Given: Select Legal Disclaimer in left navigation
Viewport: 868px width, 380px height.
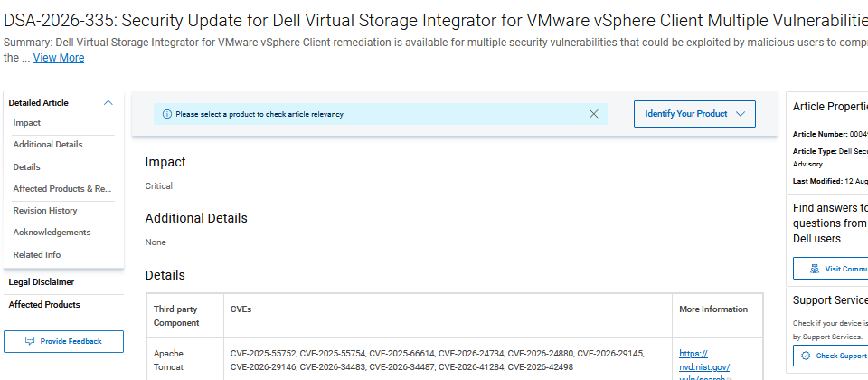Looking at the screenshot, I should coord(41,282).
